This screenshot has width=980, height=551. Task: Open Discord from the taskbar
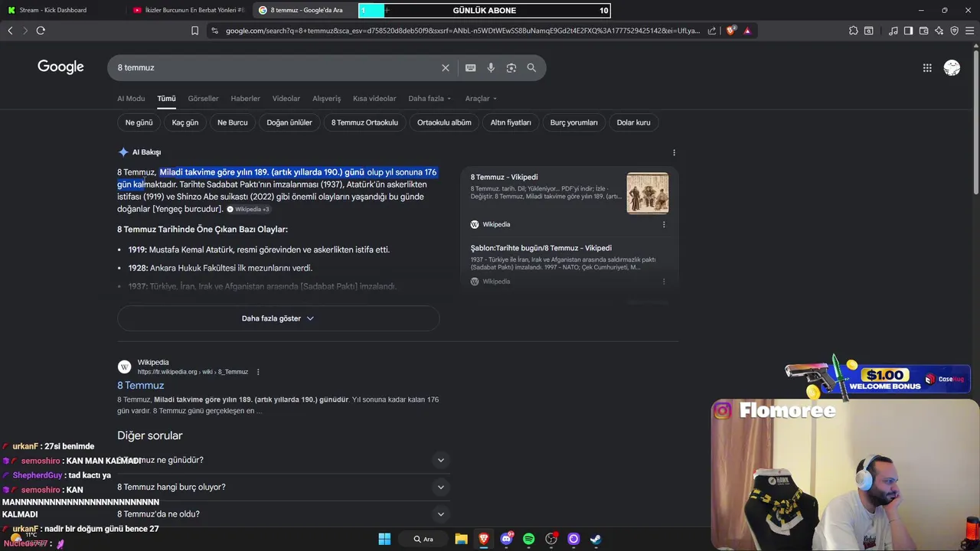pyautogui.click(x=506, y=539)
